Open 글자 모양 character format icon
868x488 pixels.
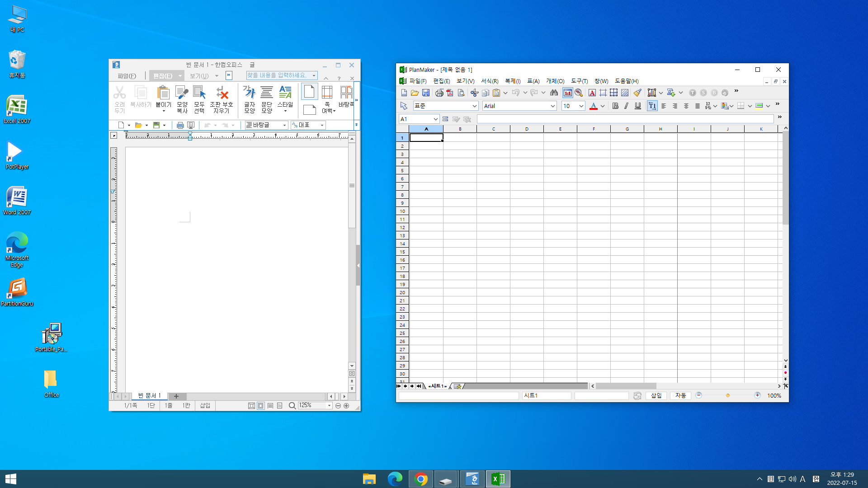[x=250, y=99]
